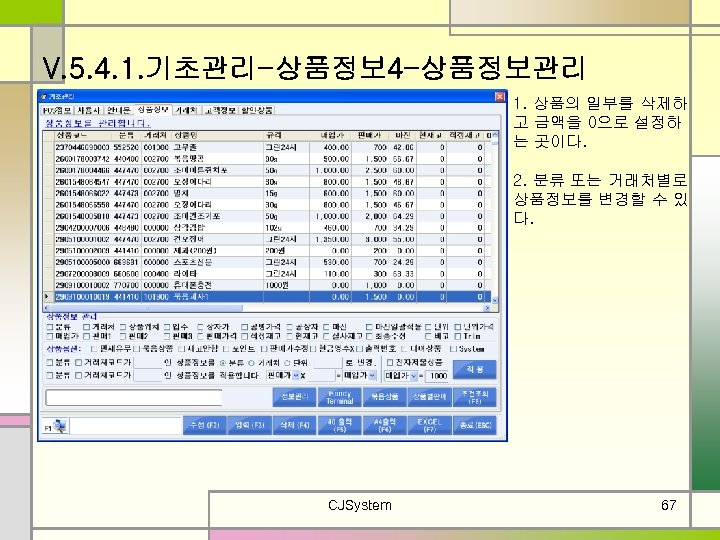720x540 pixels.
Task: Open the 할인상품 tab
Action: (257, 110)
